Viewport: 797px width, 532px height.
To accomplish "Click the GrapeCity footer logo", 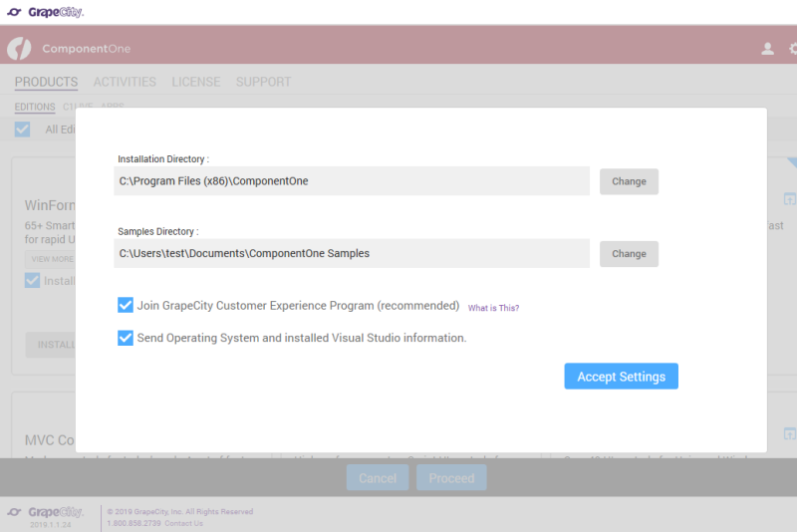I will click(45, 512).
